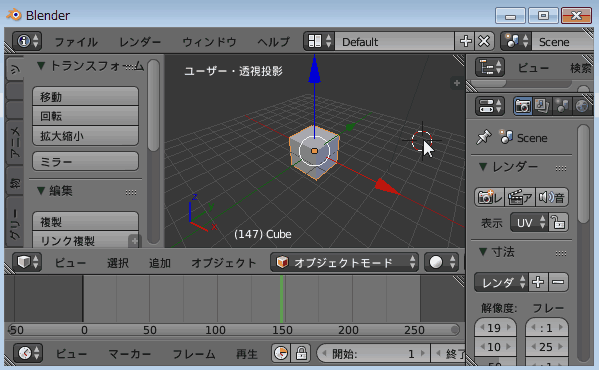Open the Timeline editor type selector

28,353
